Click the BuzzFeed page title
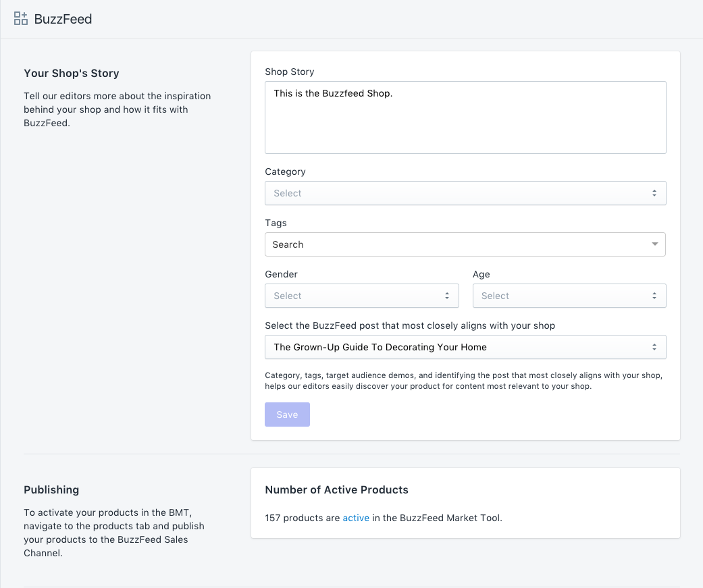The width and height of the screenshot is (703, 588). pyautogui.click(x=63, y=19)
